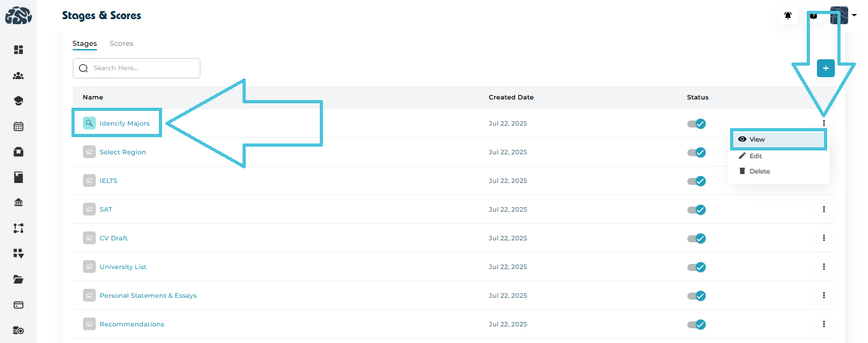Open the graduation cap sidebar icon

tap(19, 101)
